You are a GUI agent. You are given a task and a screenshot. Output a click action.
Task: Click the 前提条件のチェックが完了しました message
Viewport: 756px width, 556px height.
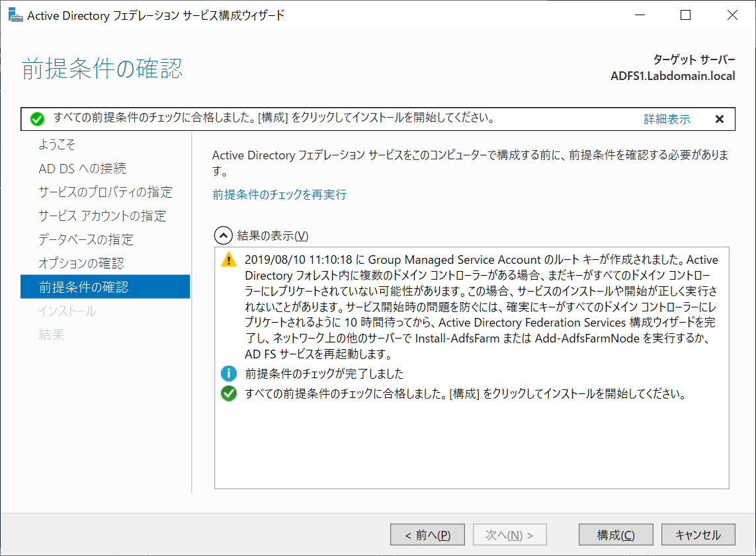tap(324, 374)
